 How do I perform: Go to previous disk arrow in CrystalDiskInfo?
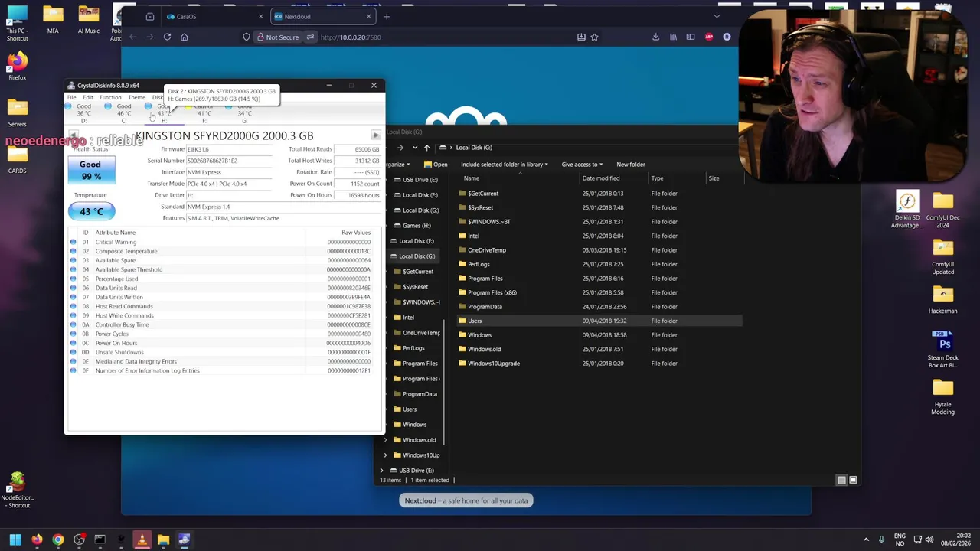(73, 135)
